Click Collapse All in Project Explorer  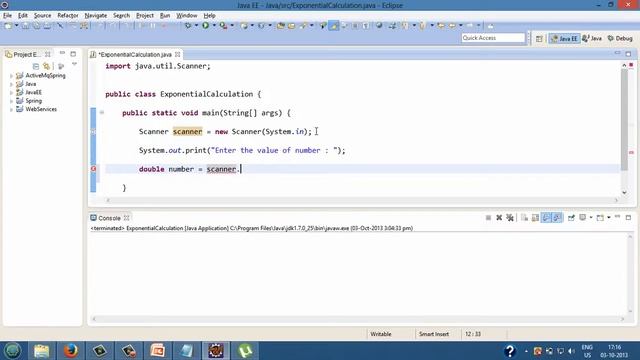tap(36, 66)
